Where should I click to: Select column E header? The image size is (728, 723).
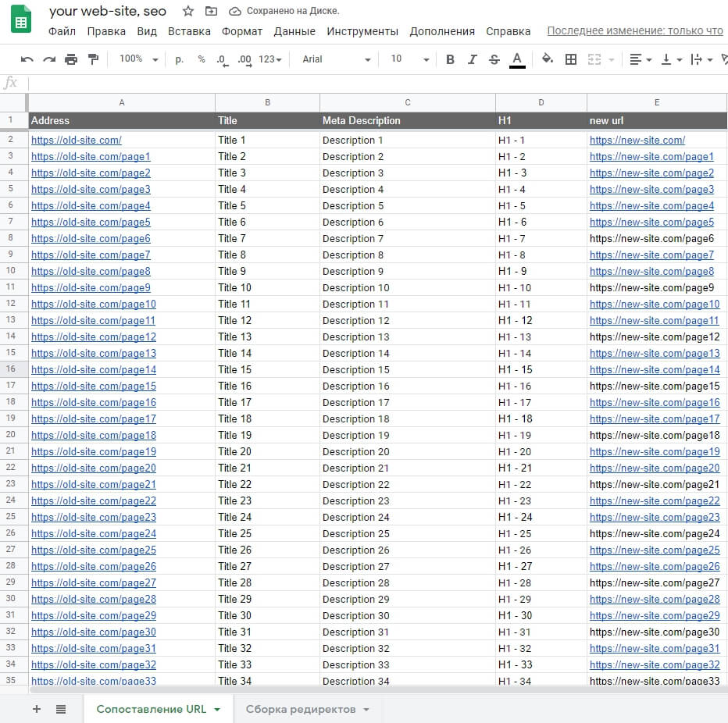coord(657,102)
